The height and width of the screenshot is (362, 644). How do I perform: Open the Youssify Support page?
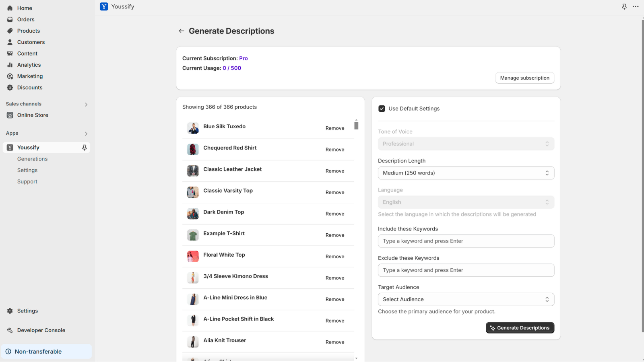[27, 181]
